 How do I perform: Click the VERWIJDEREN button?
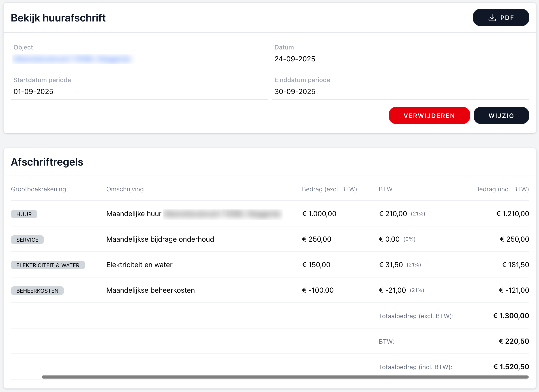point(429,115)
